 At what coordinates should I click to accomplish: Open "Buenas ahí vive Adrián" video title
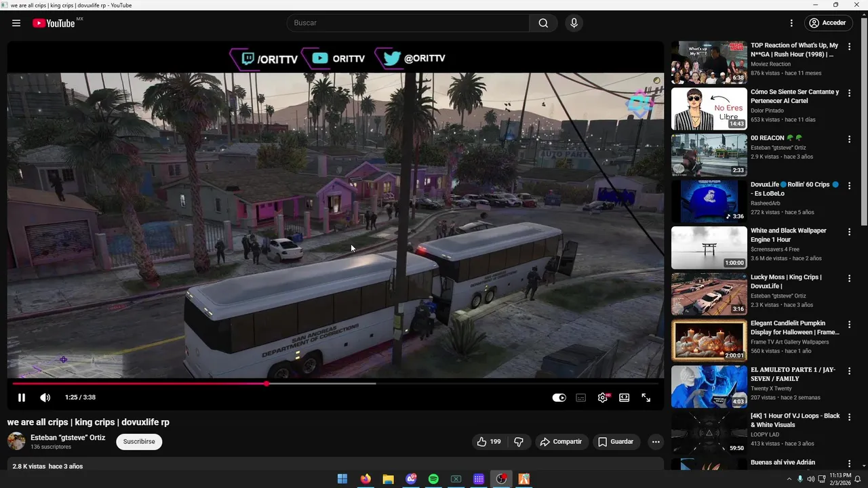point(783,463)
